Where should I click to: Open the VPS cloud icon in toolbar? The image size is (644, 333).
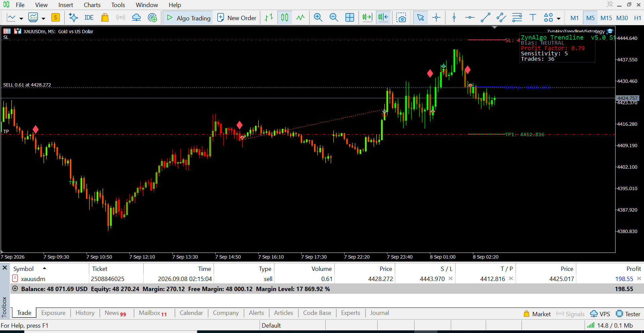137,17
